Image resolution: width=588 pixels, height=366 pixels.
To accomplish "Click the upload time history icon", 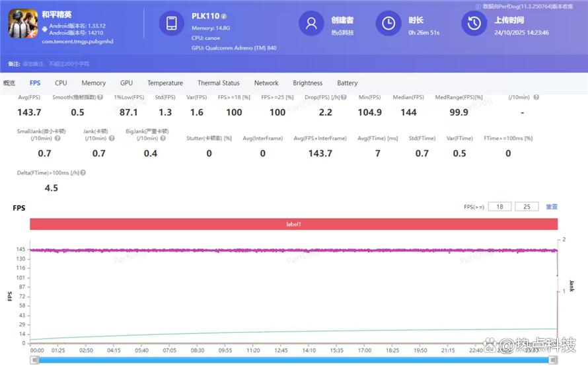I will 474,23.
